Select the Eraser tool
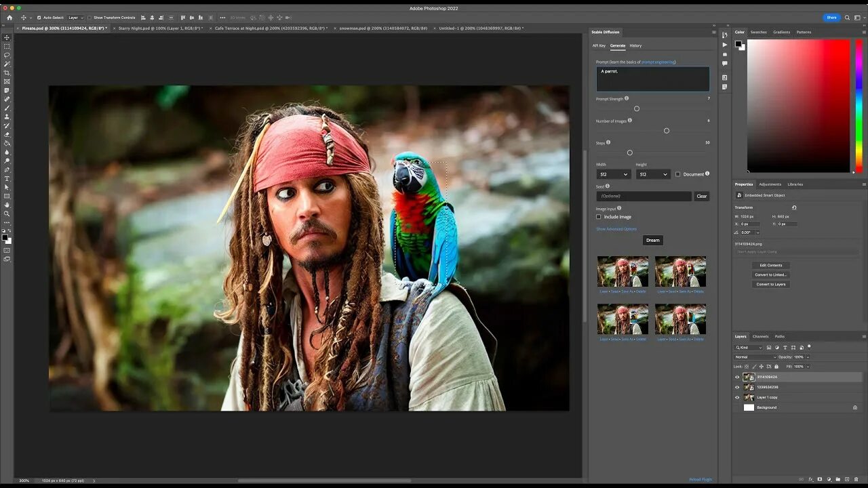Screen dimensions: 868x488 click(7, 135)
